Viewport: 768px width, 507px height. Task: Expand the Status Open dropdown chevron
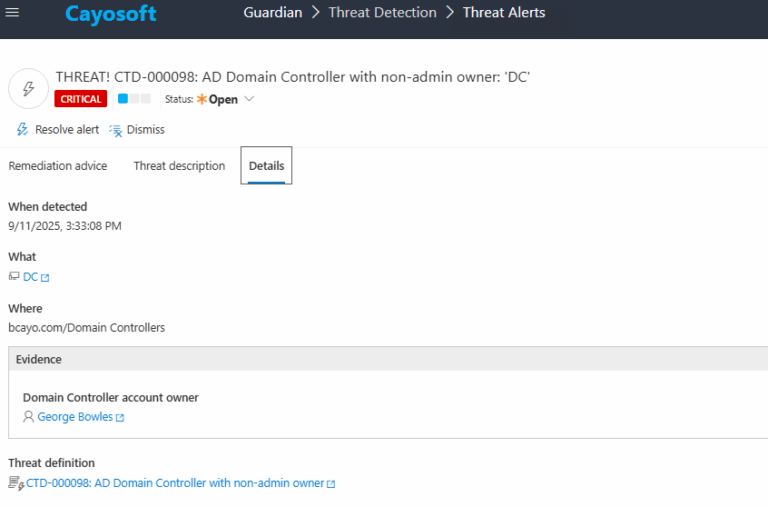(249, 99)
